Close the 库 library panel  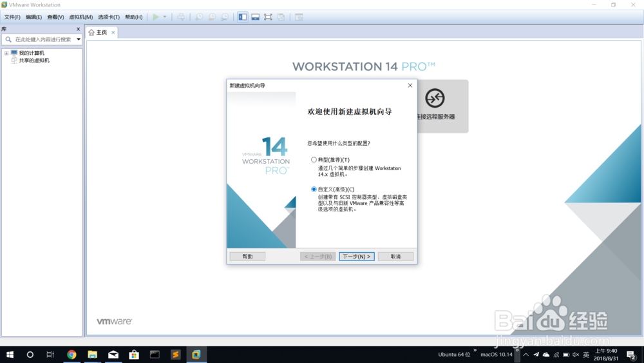click(x=78, y=29)
